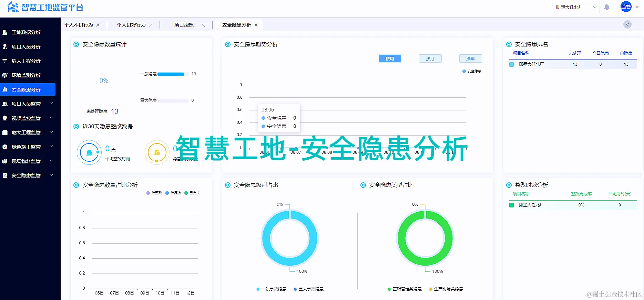
Task: Click 项目人员分析 sidebar icon
Action: click(5, 46)
